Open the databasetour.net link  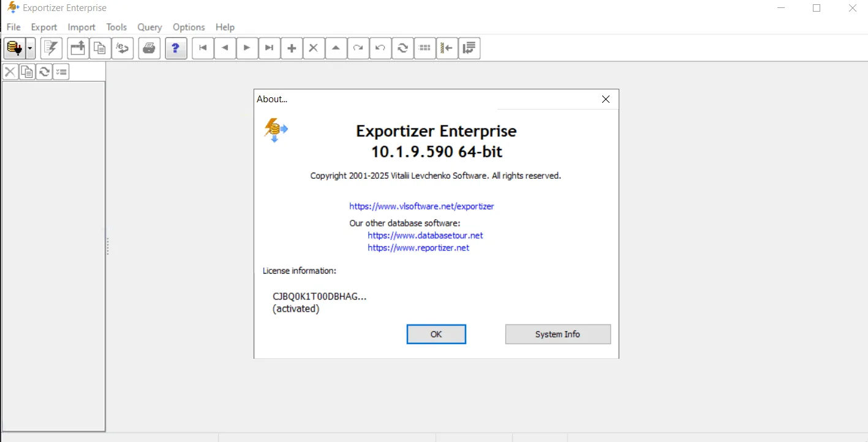click(x=425, y=235)
